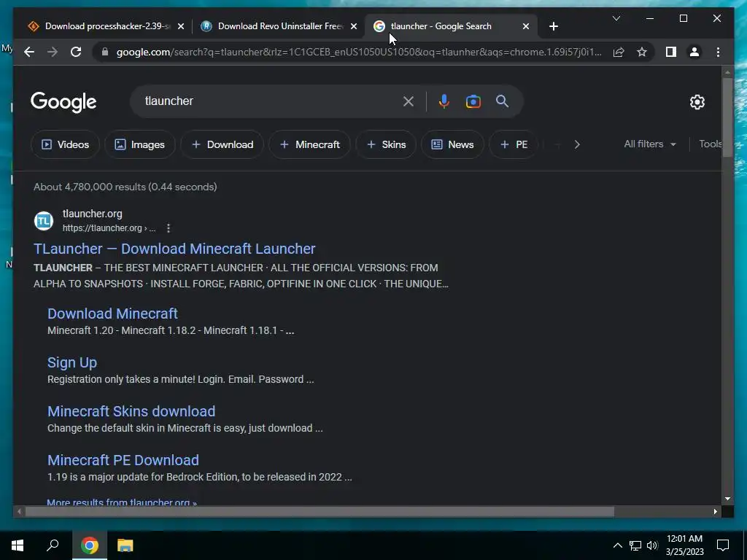
Task: Open Sign Up sitelink
Action: coord(72,362)
